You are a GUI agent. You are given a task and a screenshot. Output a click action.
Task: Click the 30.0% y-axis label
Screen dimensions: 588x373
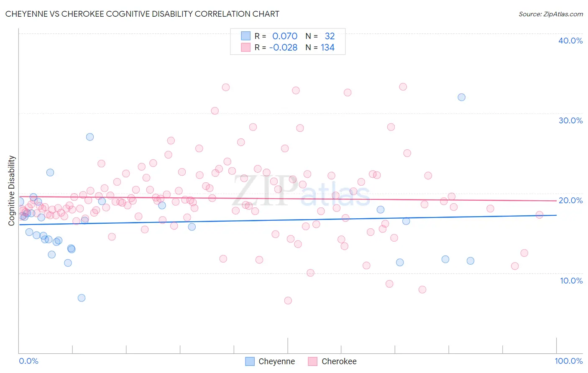pyautogui.click(x=570, y=120)
